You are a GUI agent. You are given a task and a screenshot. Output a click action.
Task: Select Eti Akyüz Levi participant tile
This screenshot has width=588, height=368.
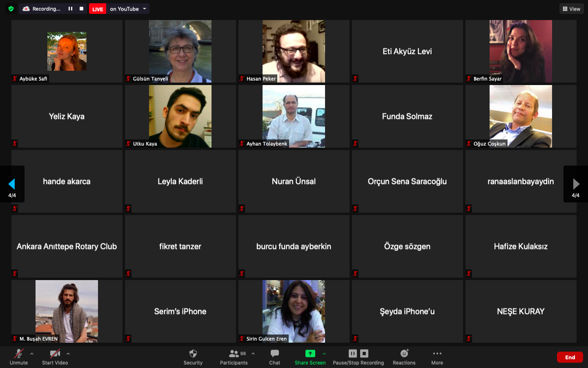pyautogui.click(x=408, y=51)
